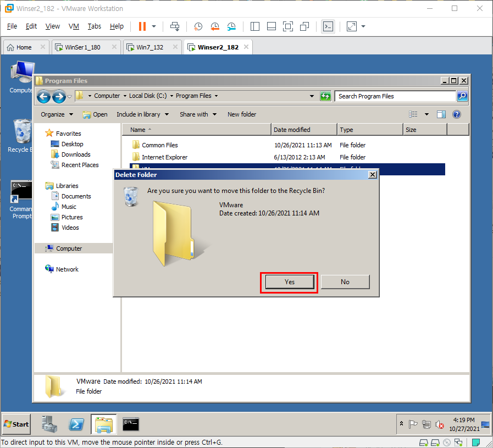Launch PowerShell from taskbar
Screen dimensions: 493x448
coord(76,424)
